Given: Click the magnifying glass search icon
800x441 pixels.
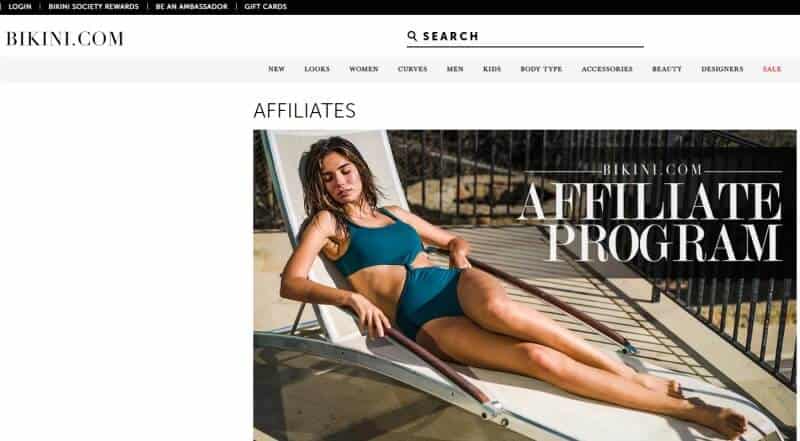Looking at the screenshot, I should point(412,36).
